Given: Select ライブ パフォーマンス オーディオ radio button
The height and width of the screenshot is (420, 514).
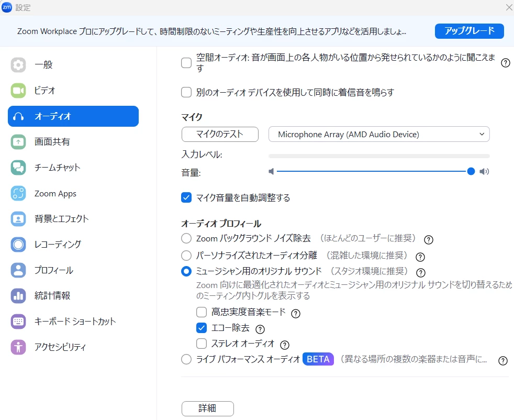Looking at the screenshot, I should [x=186, y=359].
